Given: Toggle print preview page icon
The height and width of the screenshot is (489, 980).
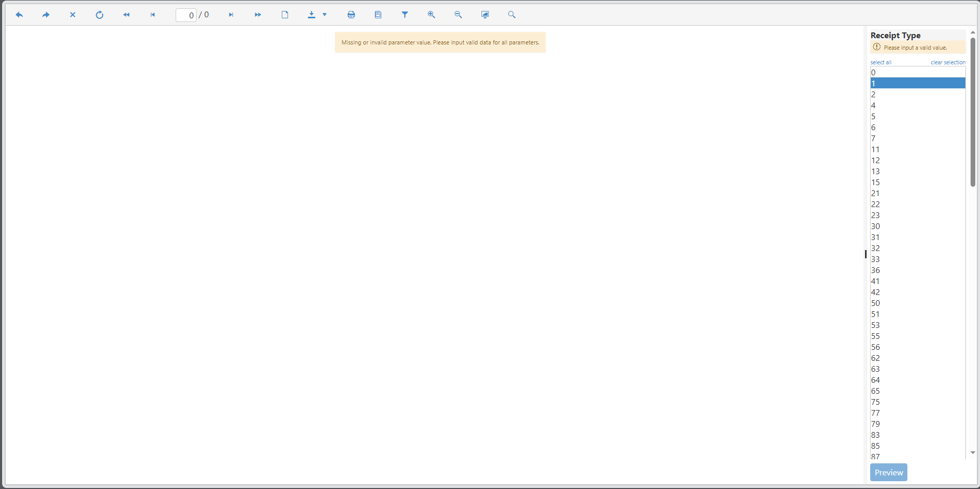Looking at the screenshot, I should point(285,15).
